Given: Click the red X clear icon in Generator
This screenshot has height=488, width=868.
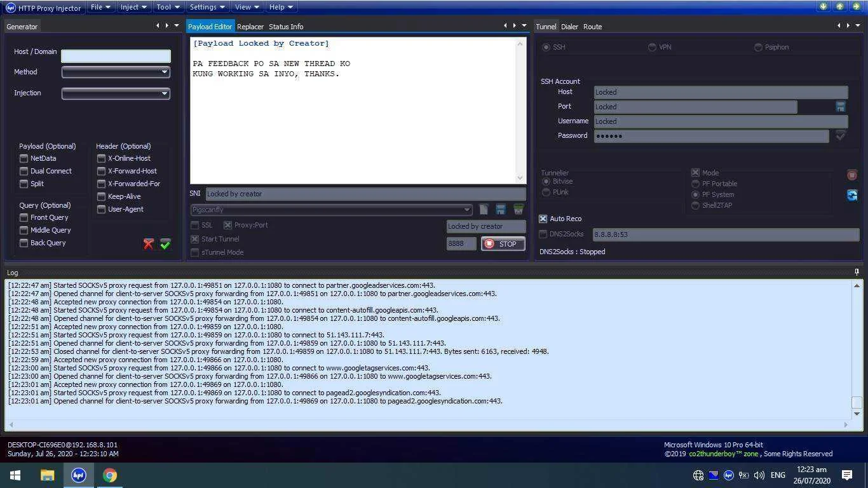Looking at the screenshot, I should 149,244.
